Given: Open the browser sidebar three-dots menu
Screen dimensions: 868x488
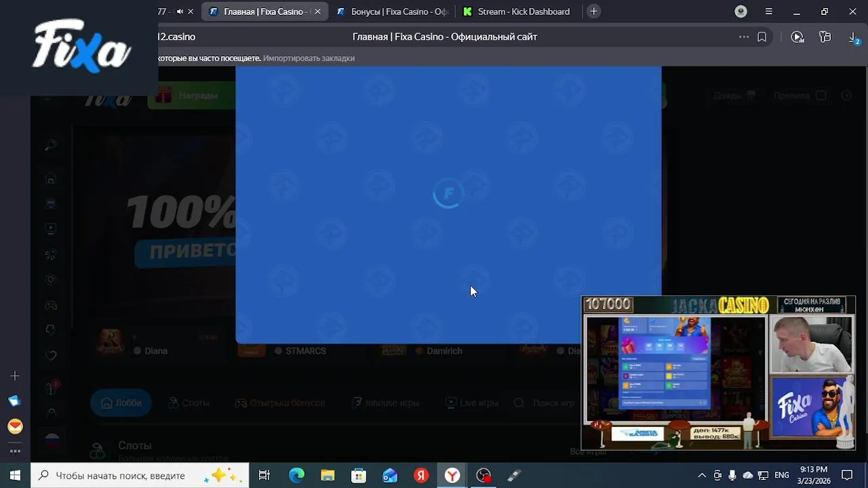Looking at the screenshot, I should tap(15, 451).
